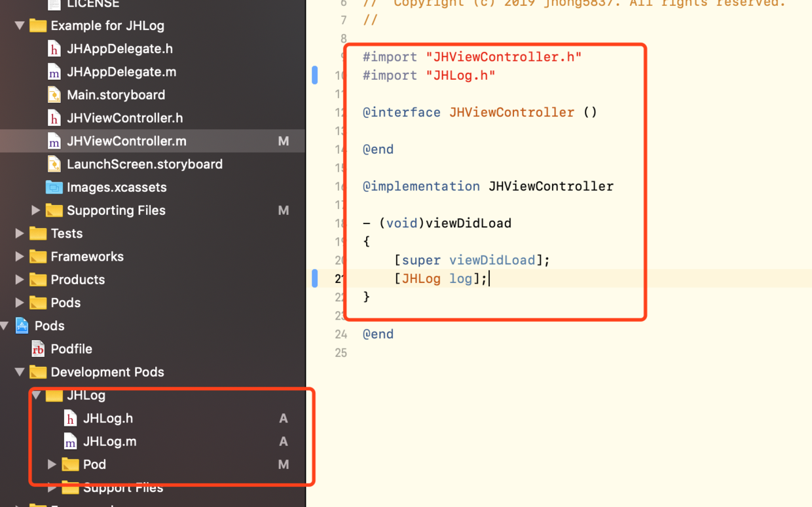Screen dimensions: 812x507
Task: Click the M status badge for JHViewController.m
Action: pyautogui.click(x=284, y=141)
